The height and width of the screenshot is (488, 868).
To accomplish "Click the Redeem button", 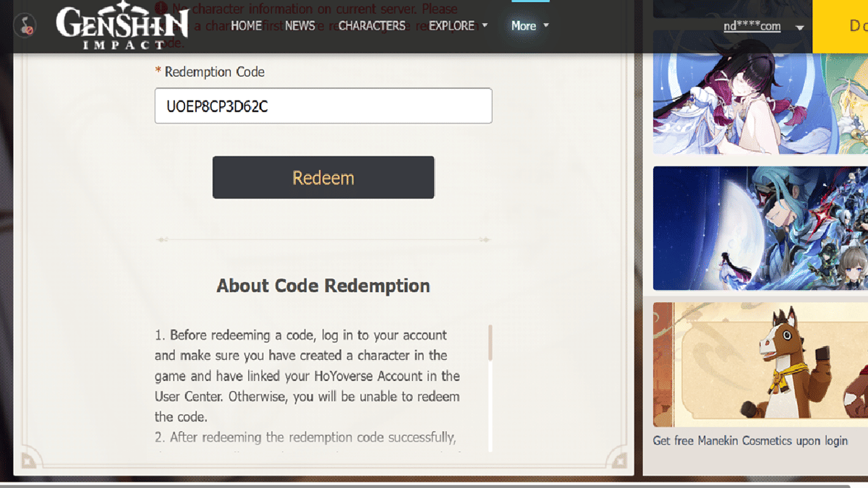I will click(323, 176).
